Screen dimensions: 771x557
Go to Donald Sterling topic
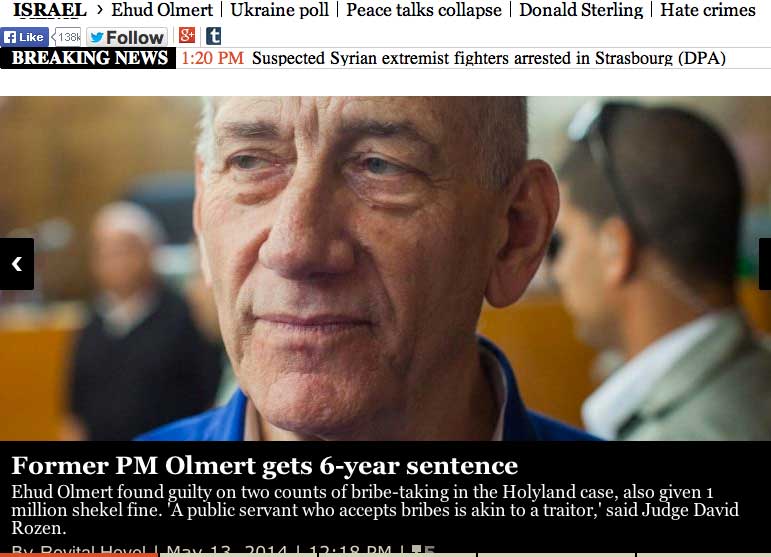581,10
